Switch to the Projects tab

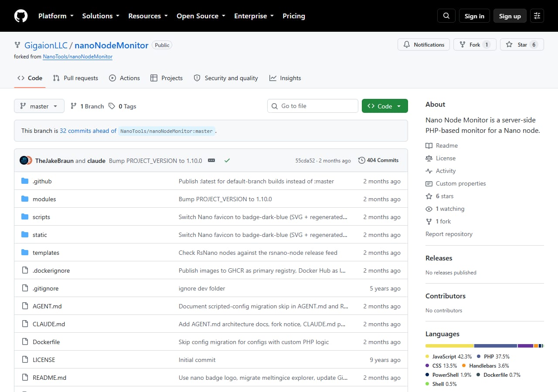167,78
